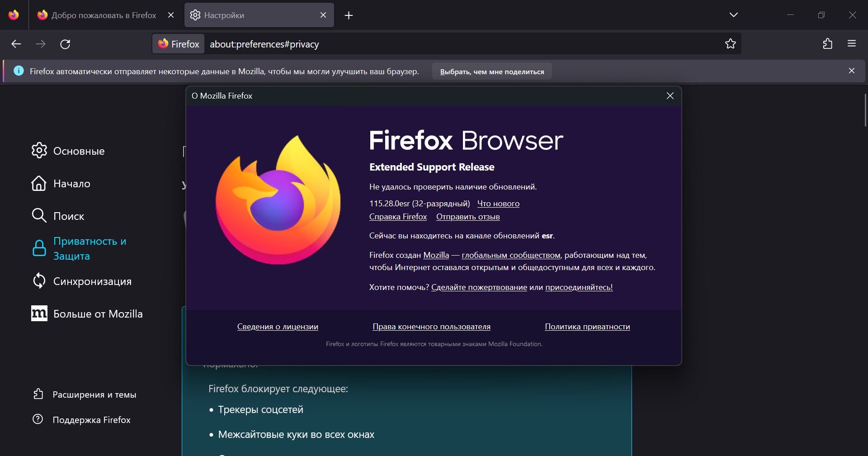
Task: Click the 'Не удалось проверить наличие обновлений.' message
Action: pos(453,187)
